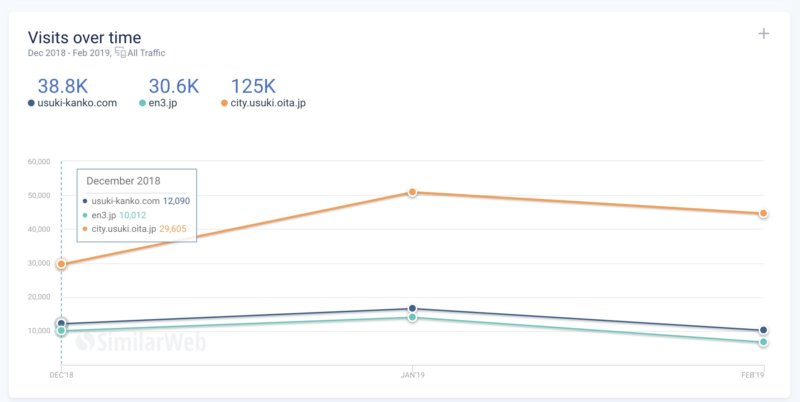
Task: Click the 125K total visits figure
Action: pos(254,86)
